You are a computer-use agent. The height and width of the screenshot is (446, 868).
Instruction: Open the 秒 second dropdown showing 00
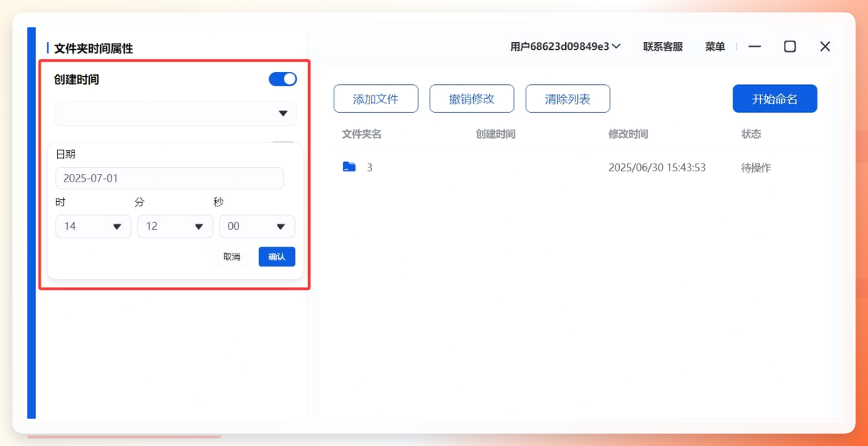tap(257, 227)
